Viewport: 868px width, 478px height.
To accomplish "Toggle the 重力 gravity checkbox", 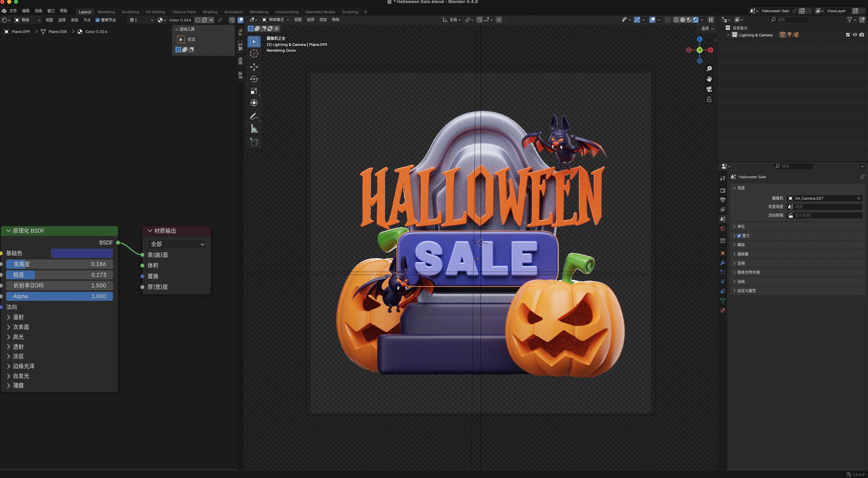I will coord(739,235).
